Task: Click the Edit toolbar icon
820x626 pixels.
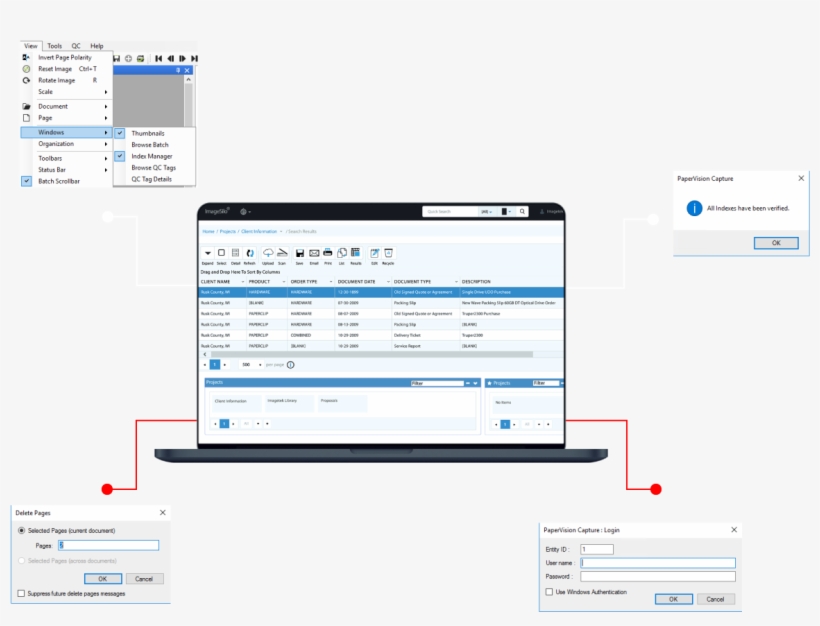Action: (x=374, y=253)
